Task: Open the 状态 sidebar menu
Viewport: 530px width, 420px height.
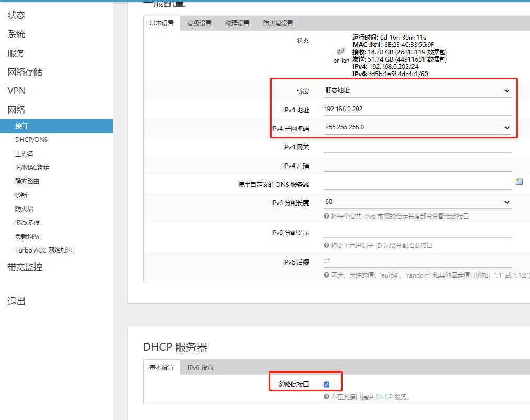Action: tap(17, 15)
